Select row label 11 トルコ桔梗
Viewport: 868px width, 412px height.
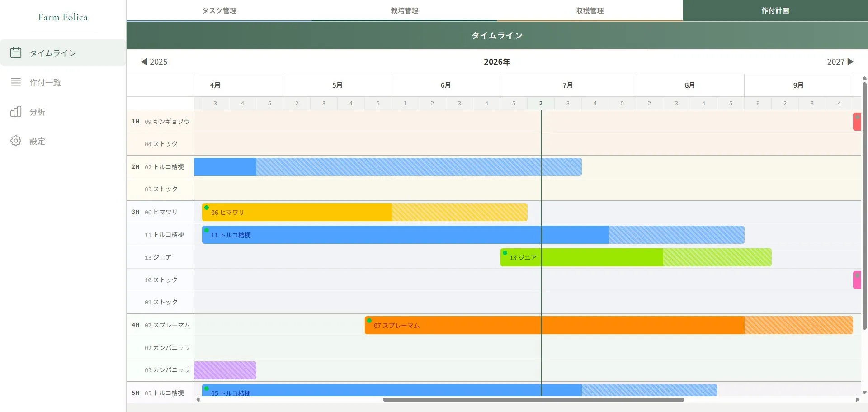(x=164, y=235)
